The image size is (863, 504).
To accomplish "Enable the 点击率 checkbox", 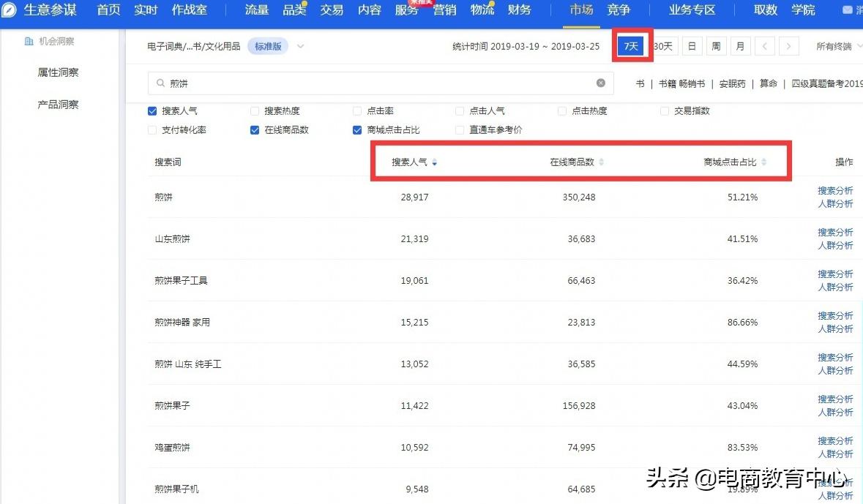I will (x=356, y=110).
